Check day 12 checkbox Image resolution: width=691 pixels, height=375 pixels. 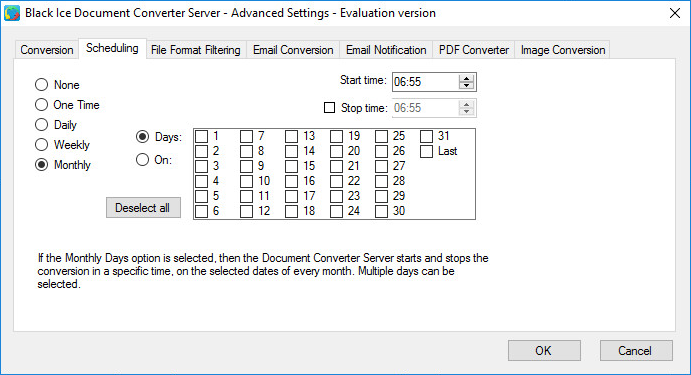pos(246,211)
